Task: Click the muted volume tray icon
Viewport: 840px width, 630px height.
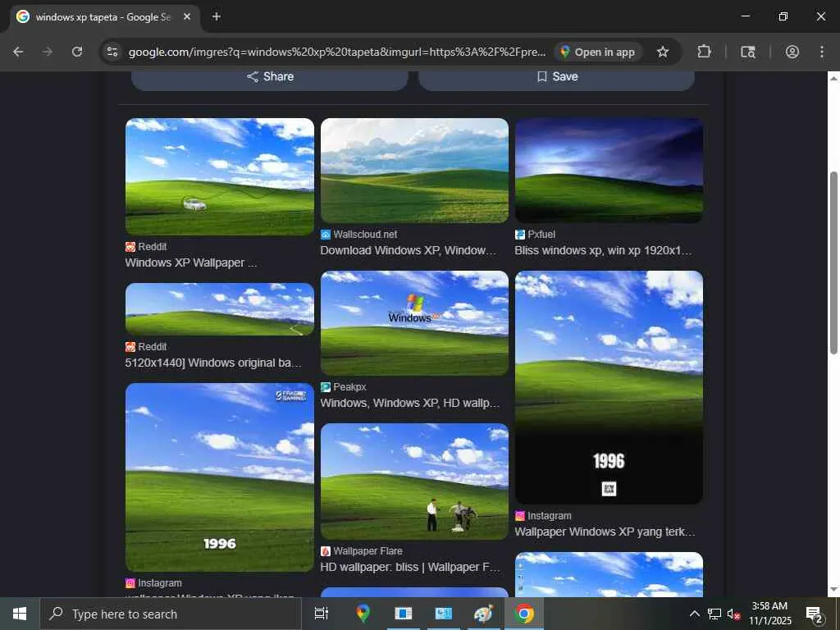Action: tap(733, 614)
